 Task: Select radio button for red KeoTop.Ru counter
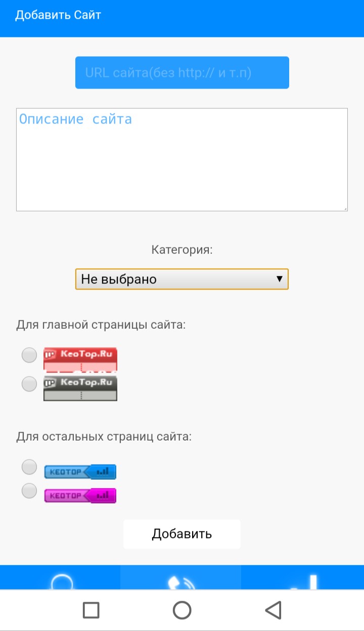pos(29,355)
